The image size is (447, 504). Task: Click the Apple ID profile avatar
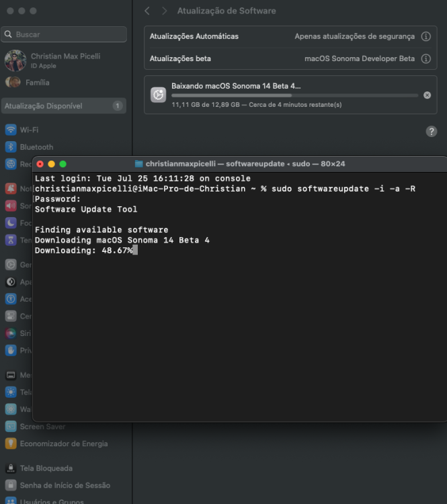click(x=15, y=60)
